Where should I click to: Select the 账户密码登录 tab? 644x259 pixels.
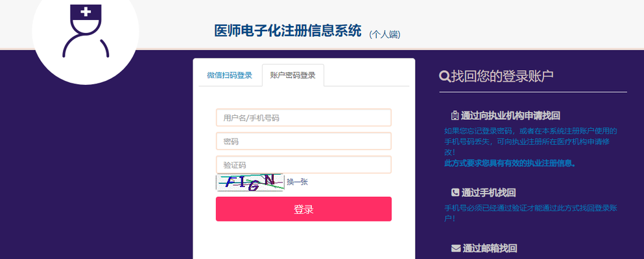click(293, 75)
